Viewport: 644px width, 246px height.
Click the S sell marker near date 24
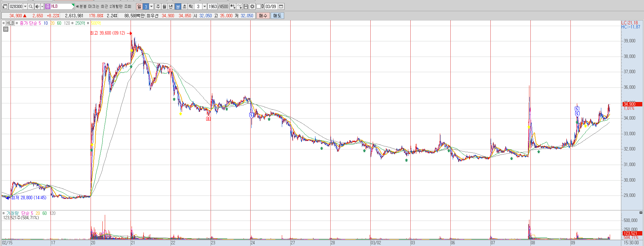click(251, 115)
